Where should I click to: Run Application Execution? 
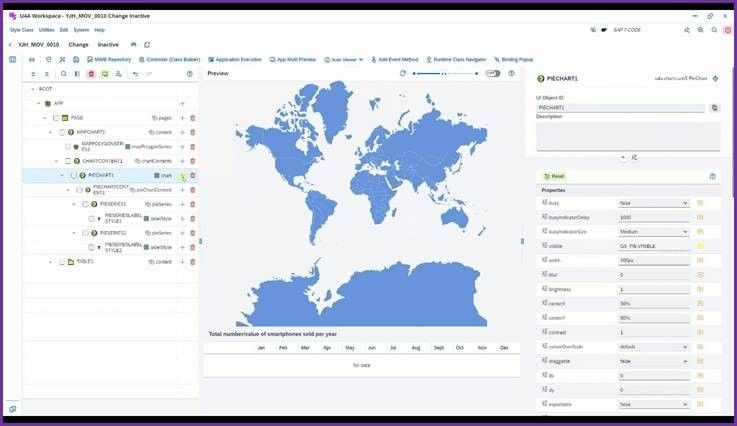pos(235,60)
